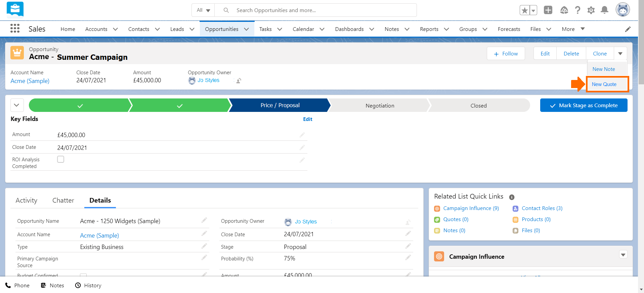Go to the Home tab
The image size is (644, 293).
tap(68, 29)
